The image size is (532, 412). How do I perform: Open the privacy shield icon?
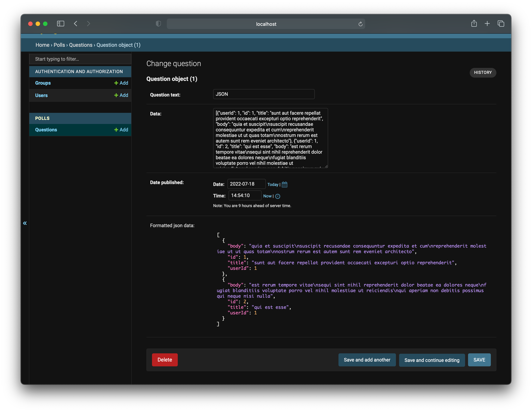pos(158,24)
